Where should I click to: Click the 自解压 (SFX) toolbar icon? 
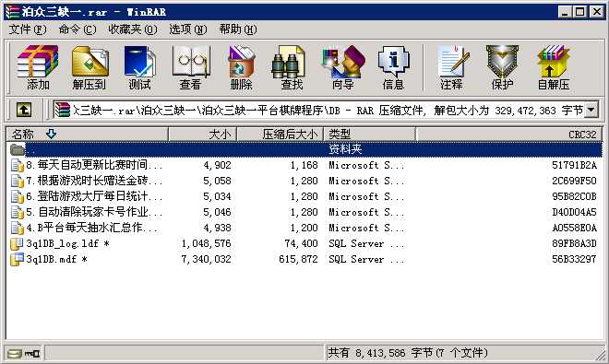[554, 62]
